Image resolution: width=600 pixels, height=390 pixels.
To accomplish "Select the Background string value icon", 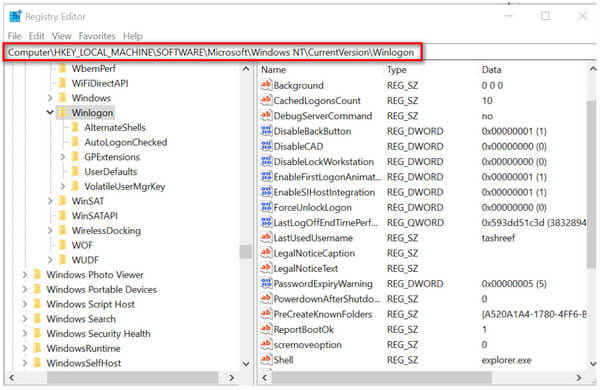I will click(x=266, y=85).
